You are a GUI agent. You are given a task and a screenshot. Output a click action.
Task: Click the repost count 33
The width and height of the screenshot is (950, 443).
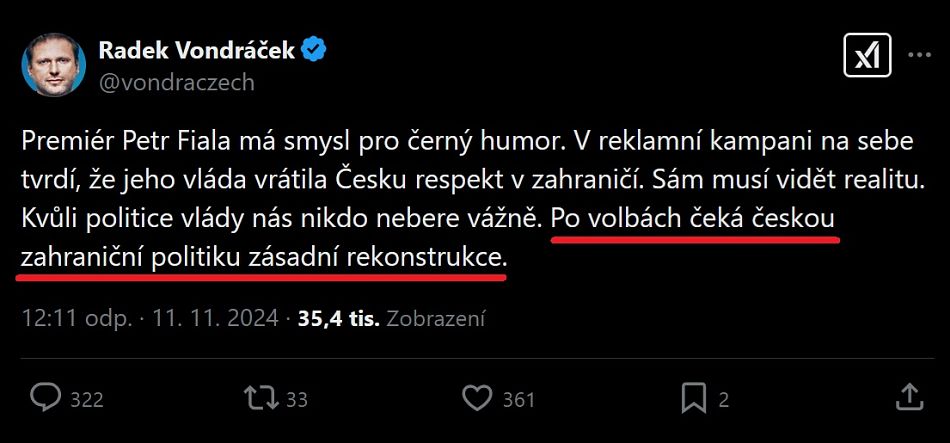click(297, 399)
